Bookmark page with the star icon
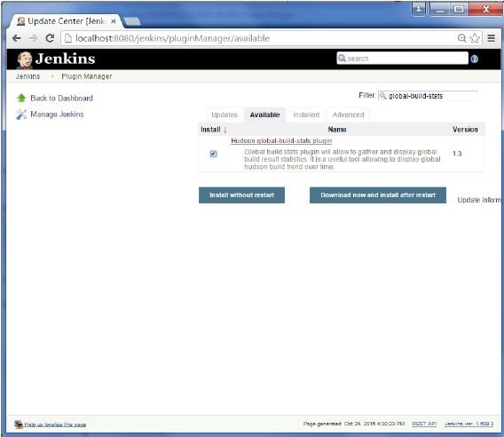The height and width of the screenshot is (437, 504). 475,38
